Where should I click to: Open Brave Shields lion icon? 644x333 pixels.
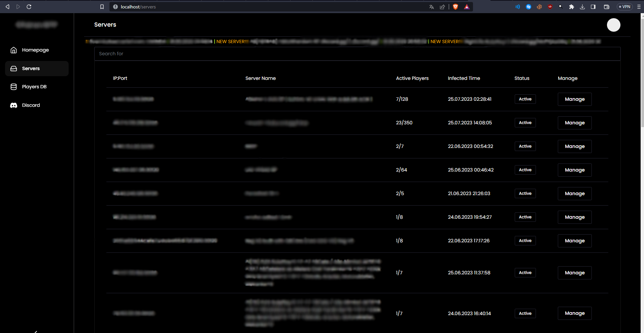(455, 7)
